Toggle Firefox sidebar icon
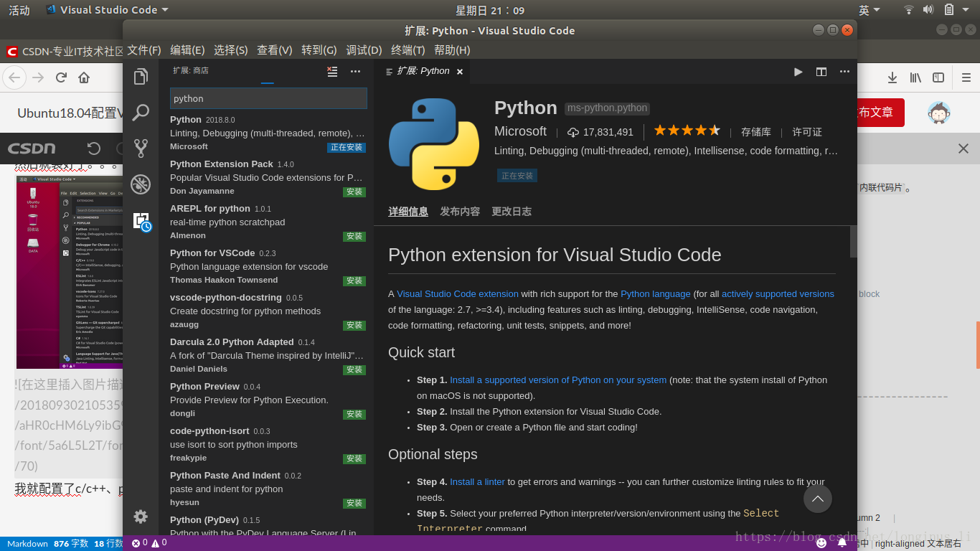This screenshot has width=980, height=551. [x=938, y=77]
